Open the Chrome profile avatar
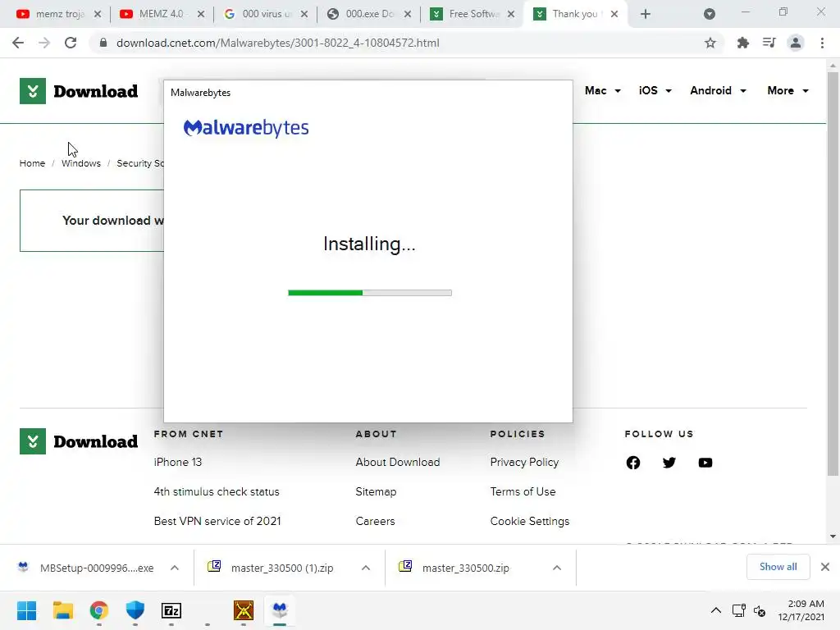 tap(796, 43)
